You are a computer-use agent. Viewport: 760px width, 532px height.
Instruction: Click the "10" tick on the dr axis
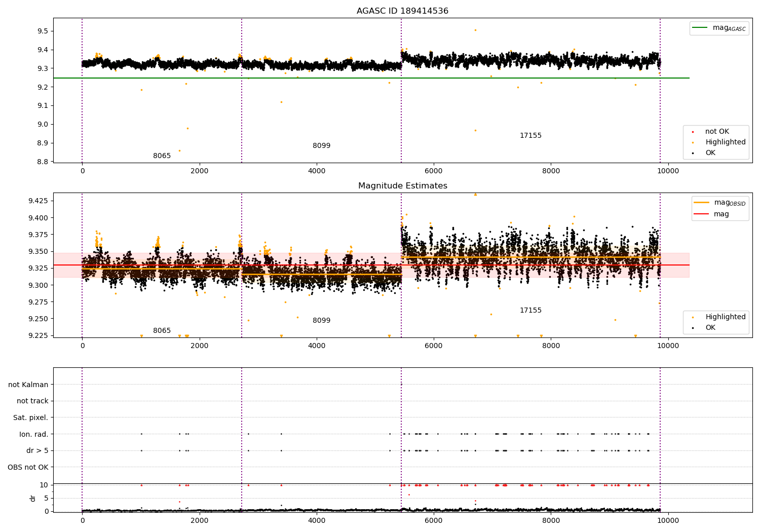point(44,485)
